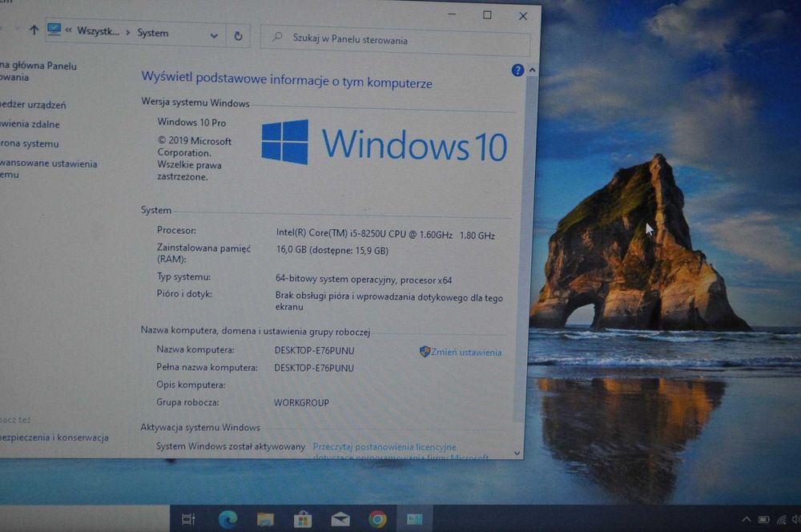The width and height of the screenshot is (801, 532).
Task: Maximize the System window
Action: 487,15
